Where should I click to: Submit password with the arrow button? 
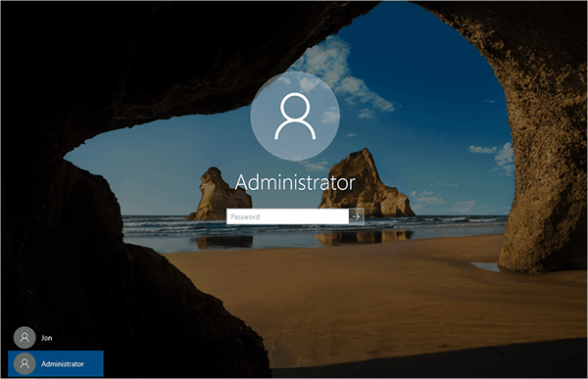[357, 216]
